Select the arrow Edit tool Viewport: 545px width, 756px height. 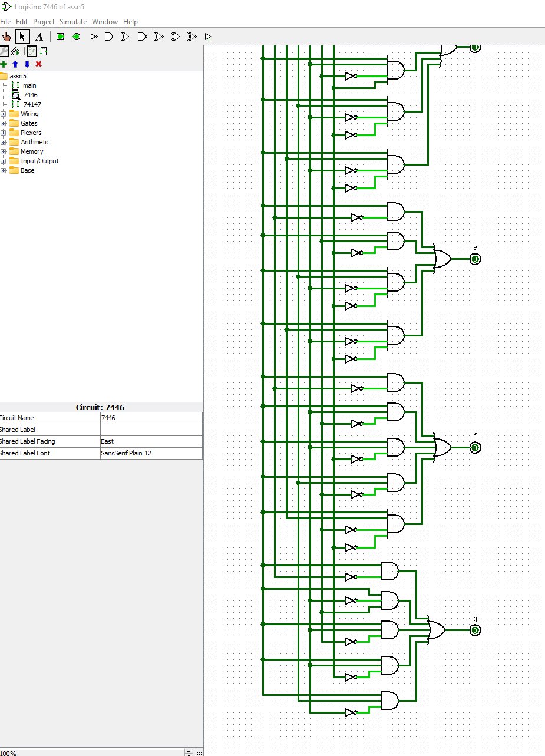pos(22,37)
